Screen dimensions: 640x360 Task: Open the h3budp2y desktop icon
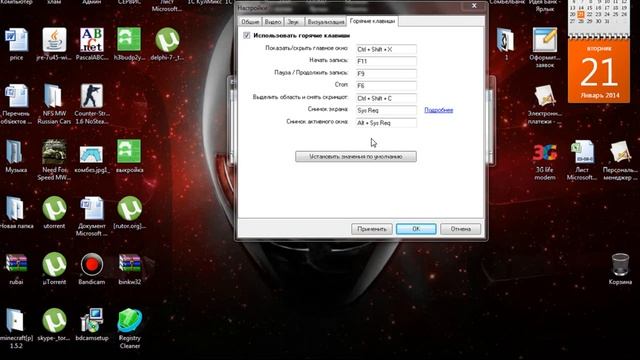click(129, 40)
